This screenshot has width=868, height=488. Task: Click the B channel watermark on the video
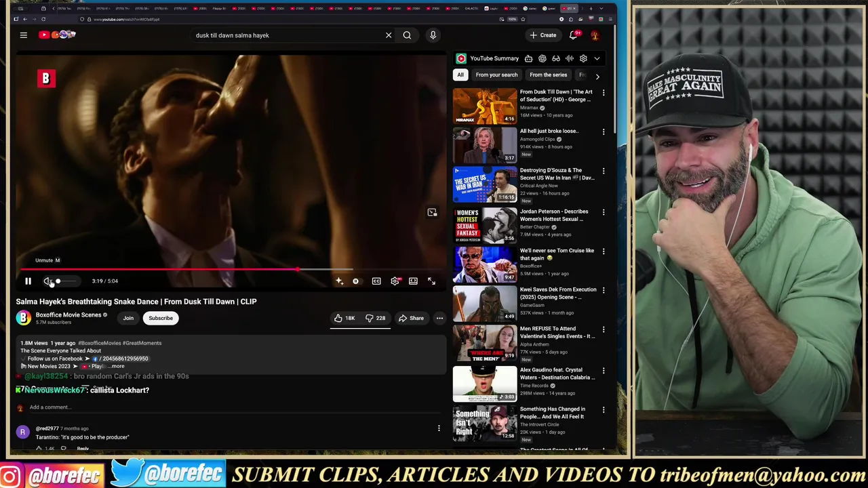coord(45,79)
